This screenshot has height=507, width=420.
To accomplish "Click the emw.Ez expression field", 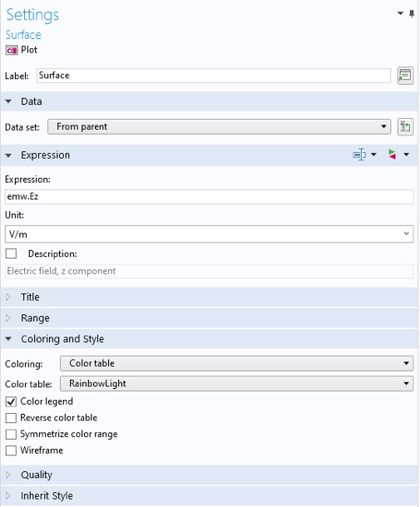I will [209, 197].
